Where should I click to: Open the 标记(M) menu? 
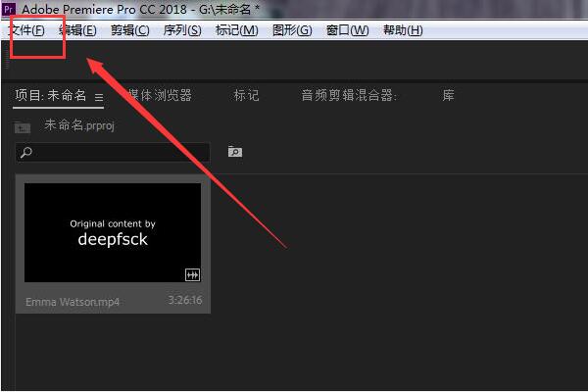click(x=236, y=30)
